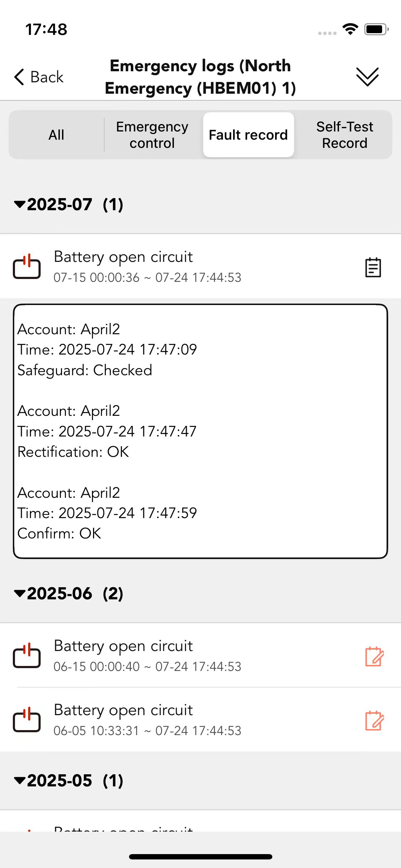Open the double-chevron dropdown in header
Viewport: 401px width, 868px height.
coord(367,77)
